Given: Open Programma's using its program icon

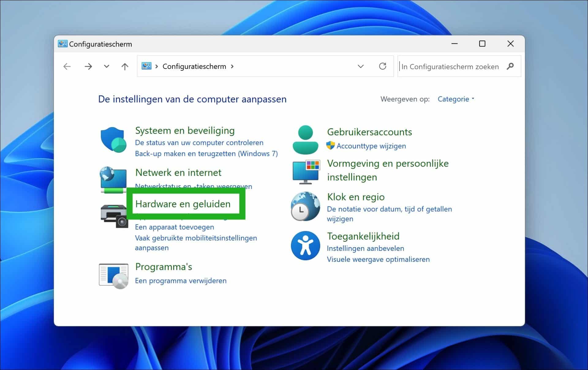Looking at the screenshot, I should coord(113,275).
